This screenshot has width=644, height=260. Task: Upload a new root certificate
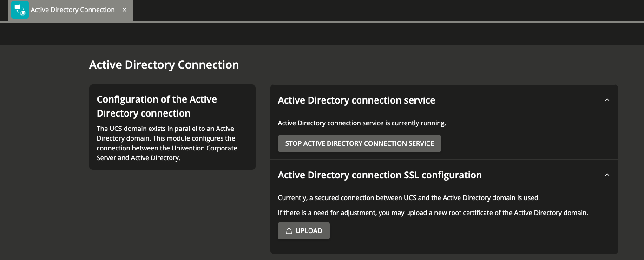pyautogui.click(x=304, y=231)
